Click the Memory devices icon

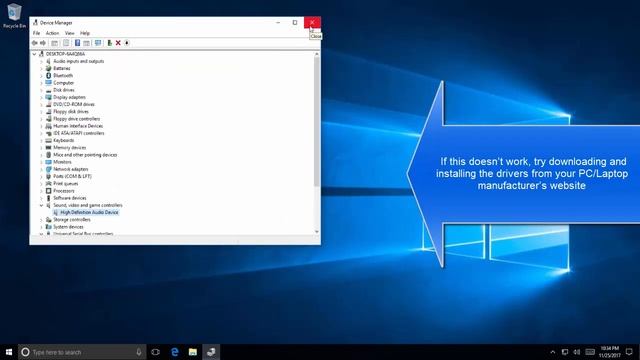49,148
